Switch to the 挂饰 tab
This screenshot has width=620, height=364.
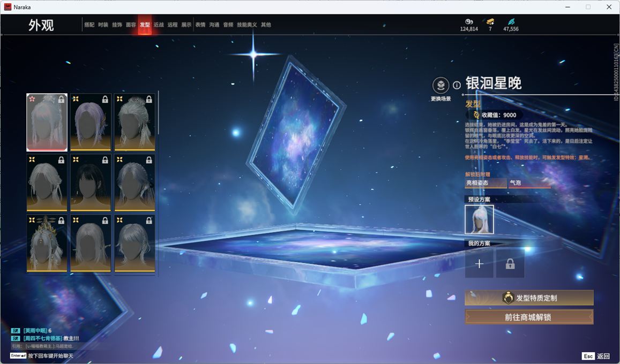117,25
